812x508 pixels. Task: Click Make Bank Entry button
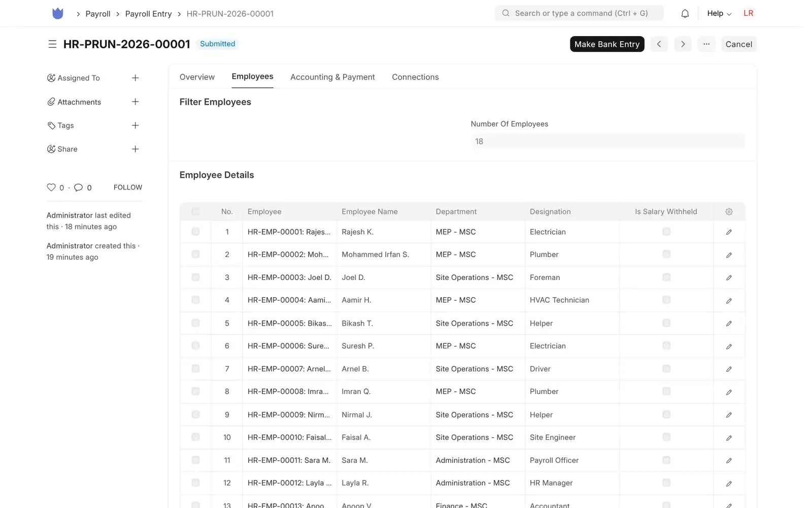pyautogui.click(x=607, y=44)
